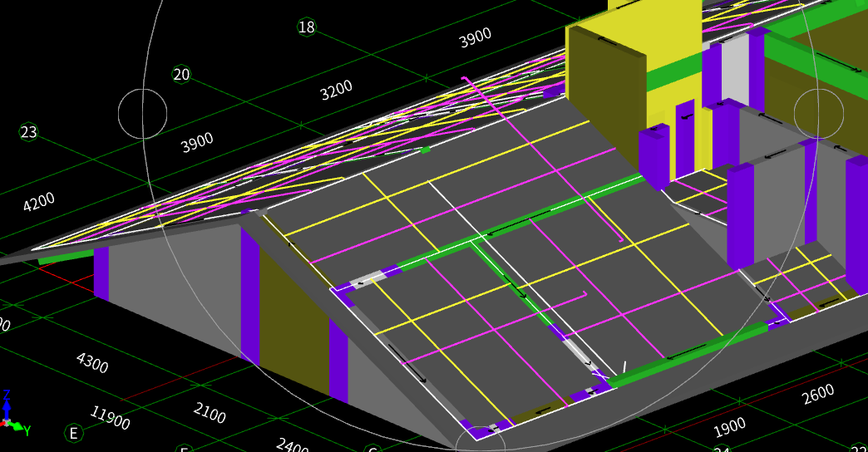Image resolution: width=868 pixels, height=452 pixels.
Task: Click the 2100 grid dimension
Action: click(x=210, y=412)
